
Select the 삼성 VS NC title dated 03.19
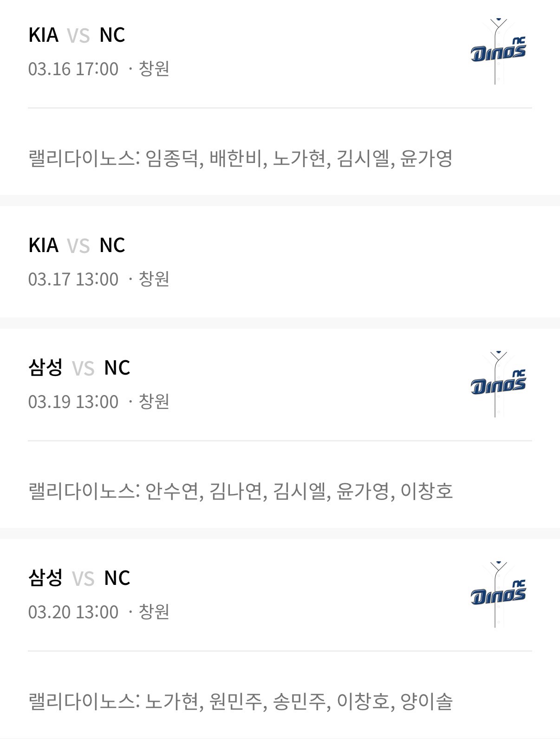(79, 368)
